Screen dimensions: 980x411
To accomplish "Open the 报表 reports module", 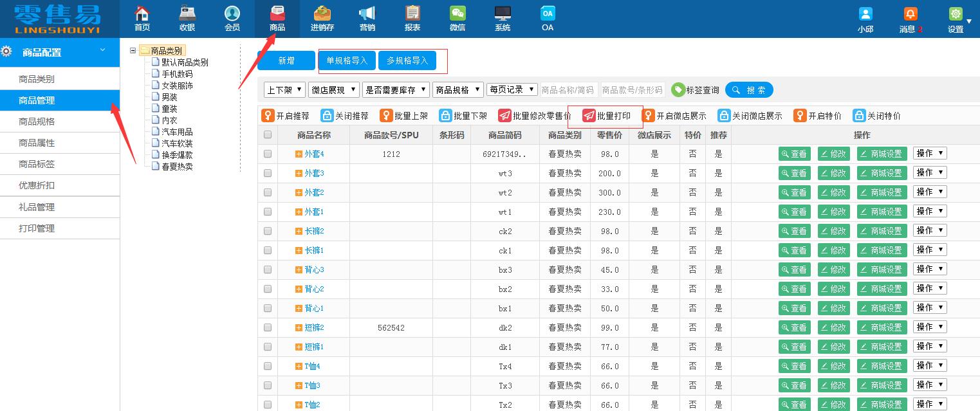I will click(412, 18).
